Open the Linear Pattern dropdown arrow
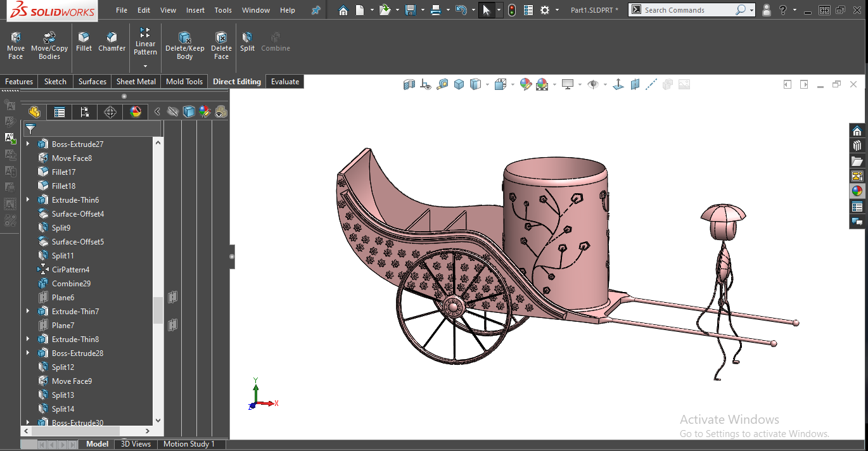Screen dimensions: 868x451 tap(145, 66)
